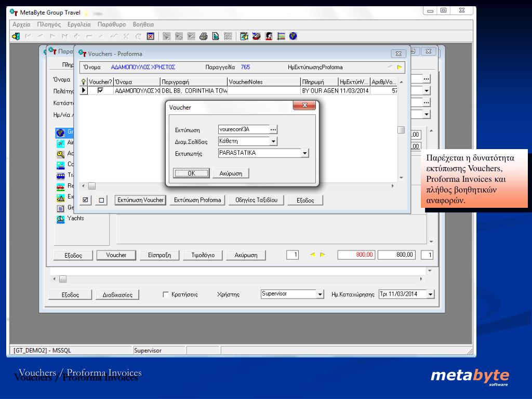
Task: Open the Εκτυπωτής PARASTATIKA dropdown
Action: pos(304,153)
